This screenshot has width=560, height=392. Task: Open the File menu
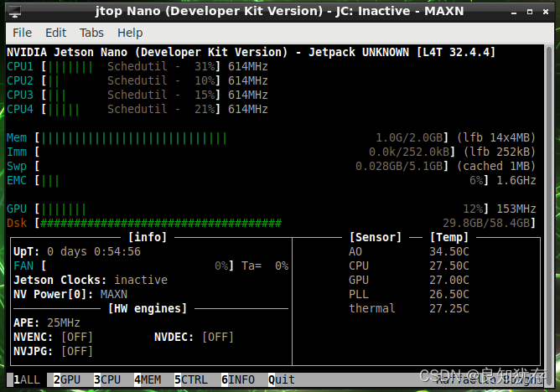[22, 33]
